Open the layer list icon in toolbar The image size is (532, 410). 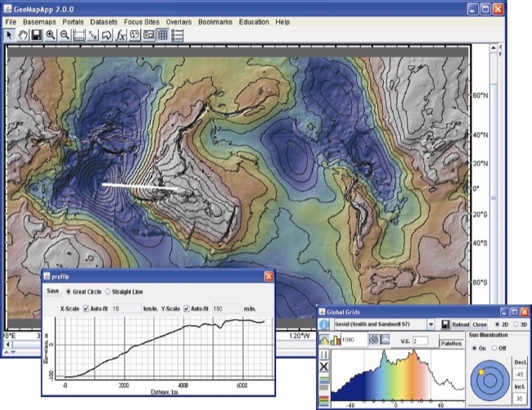click(x=177, y=35)
